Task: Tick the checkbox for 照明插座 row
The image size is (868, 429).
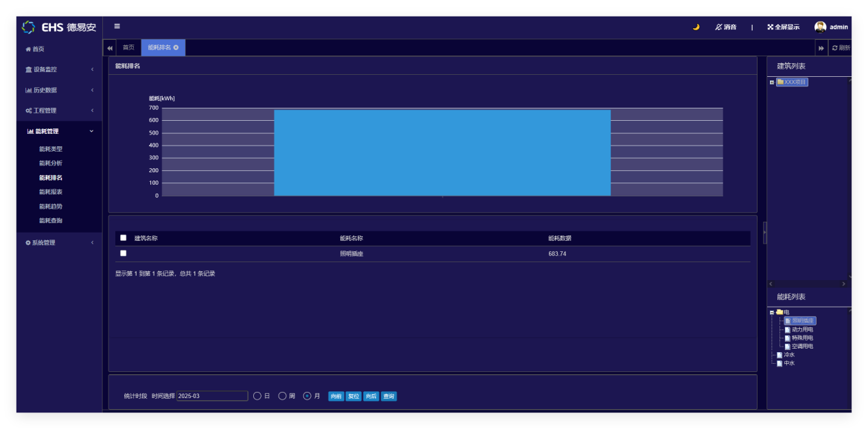Action: tap(124, 253)
